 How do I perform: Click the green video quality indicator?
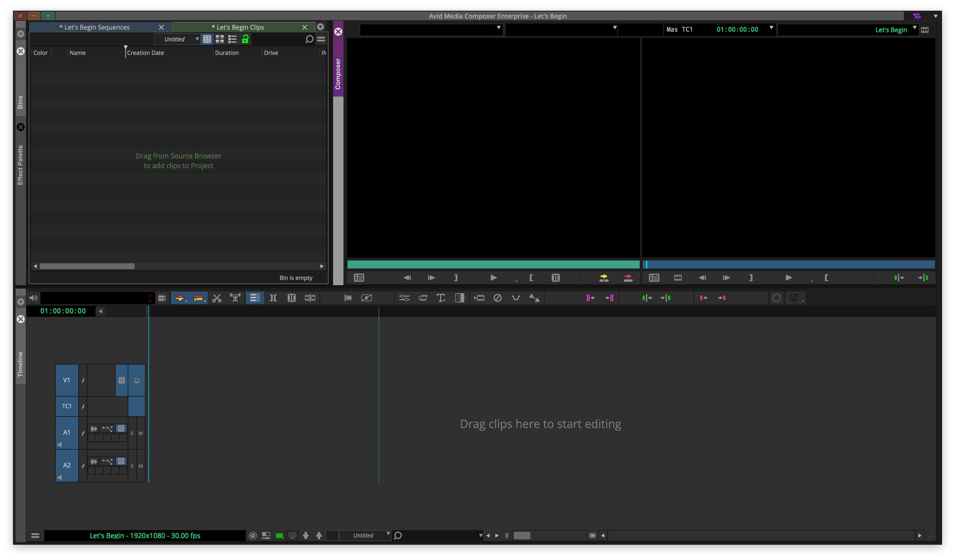point(280,535)
